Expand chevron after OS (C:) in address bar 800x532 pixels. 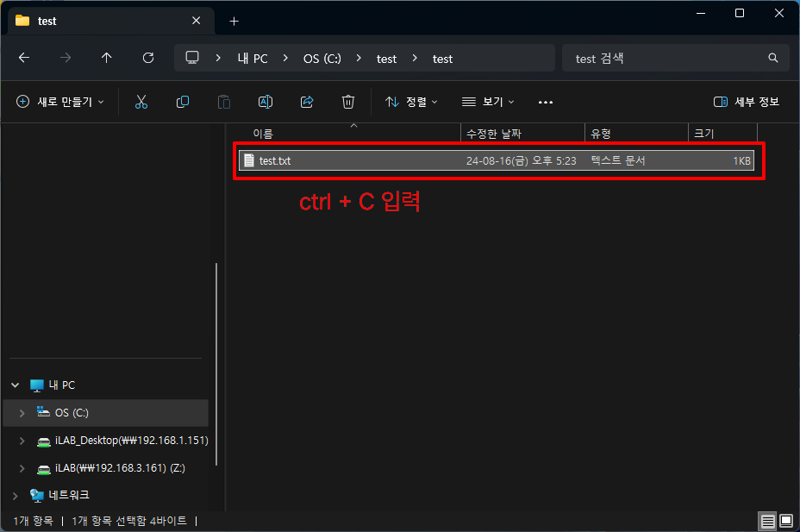click(x=359, y=58)
